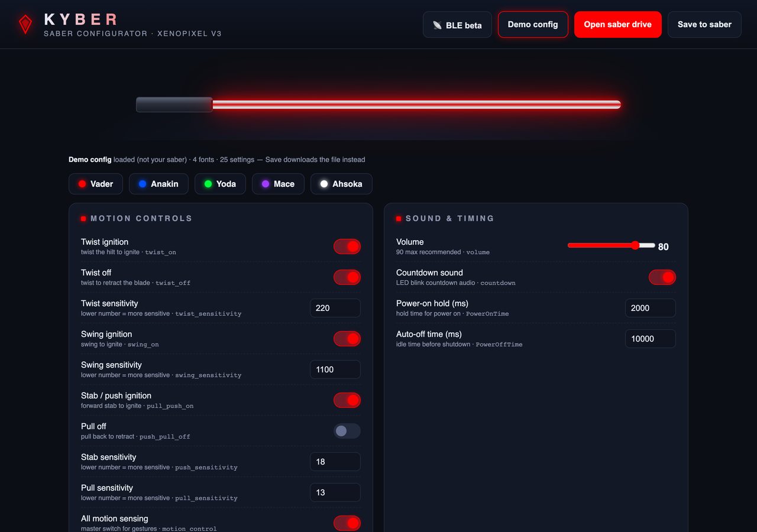Click Save to saber
Image resolution: width=757 pixels, height=532 pixels.
(704, 24)
